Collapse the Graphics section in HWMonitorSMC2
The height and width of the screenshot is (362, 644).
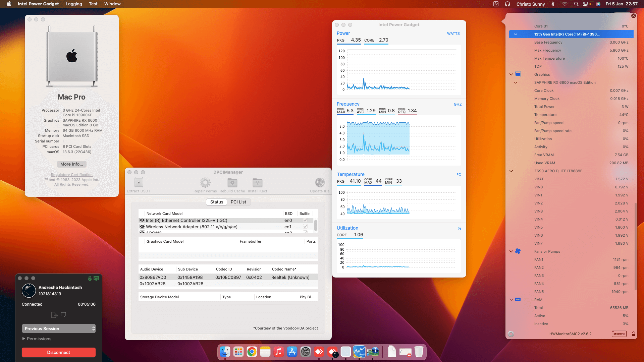(x=511, y=74)
